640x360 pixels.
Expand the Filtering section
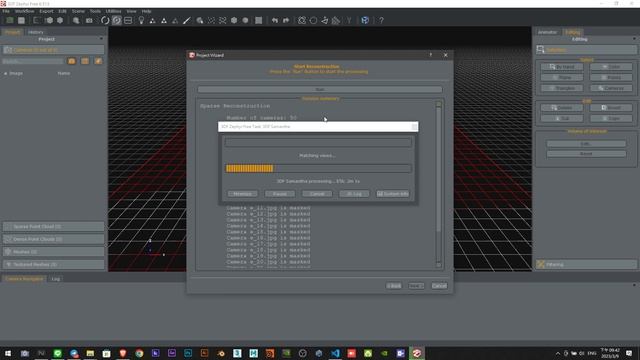point(587,264)
